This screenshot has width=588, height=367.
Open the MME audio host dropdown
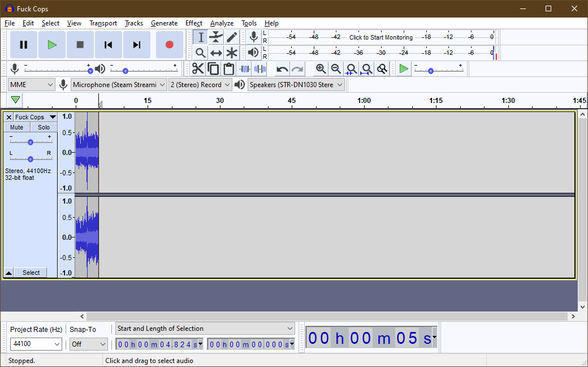[32, 85]
